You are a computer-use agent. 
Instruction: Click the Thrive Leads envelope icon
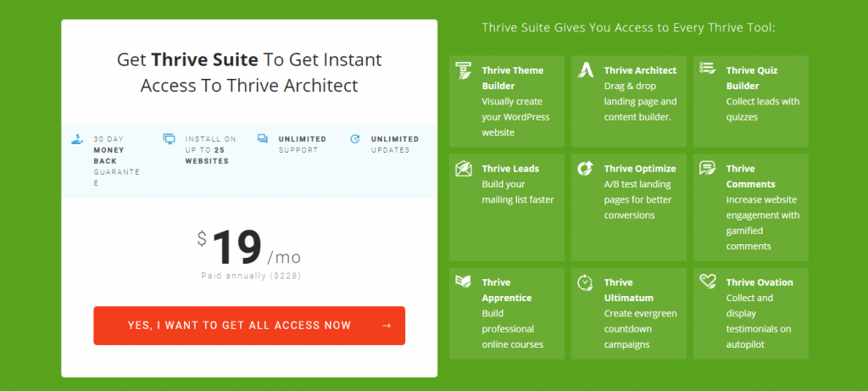(x=464, y=169)
